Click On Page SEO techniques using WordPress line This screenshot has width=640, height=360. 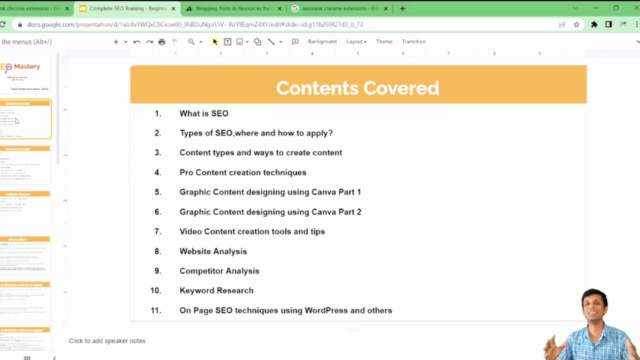[286, 311]
